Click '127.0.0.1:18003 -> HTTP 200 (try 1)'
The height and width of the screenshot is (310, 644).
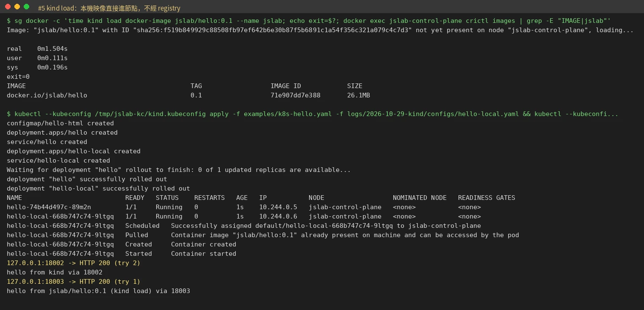[x=74, y=282]
